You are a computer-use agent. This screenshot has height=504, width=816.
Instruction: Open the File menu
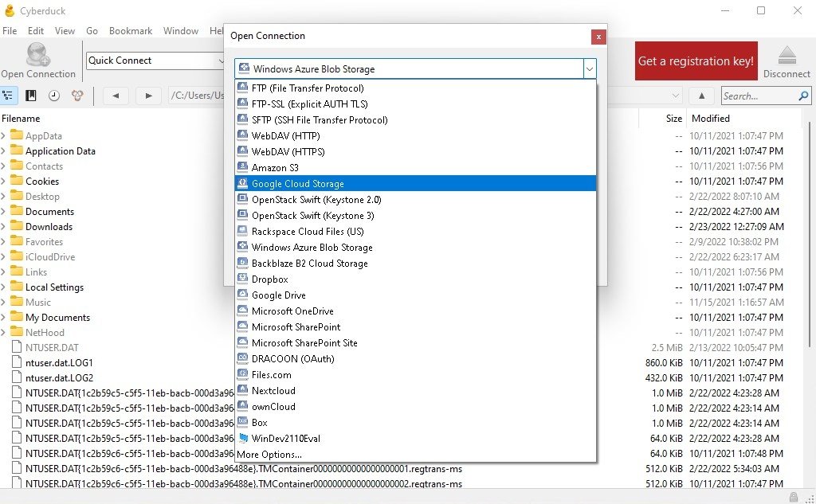coord(10,31)
